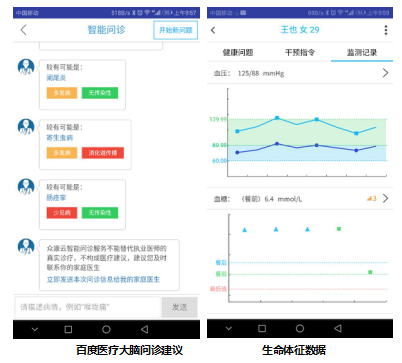Tap recent apps square in right phone
Image resolution: width=402 pixels, height=363 pixels.
262,328
